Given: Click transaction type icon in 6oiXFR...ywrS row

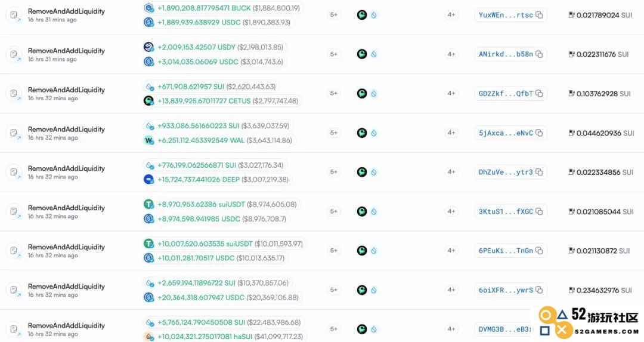Looking at the screenshot, I should pos(14,290).
